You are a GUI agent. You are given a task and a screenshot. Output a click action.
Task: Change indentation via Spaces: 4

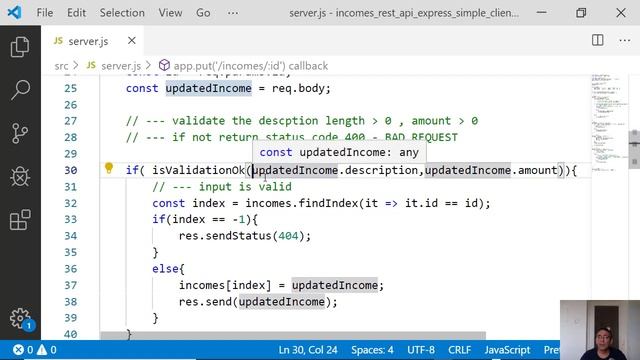coord(372,350)
